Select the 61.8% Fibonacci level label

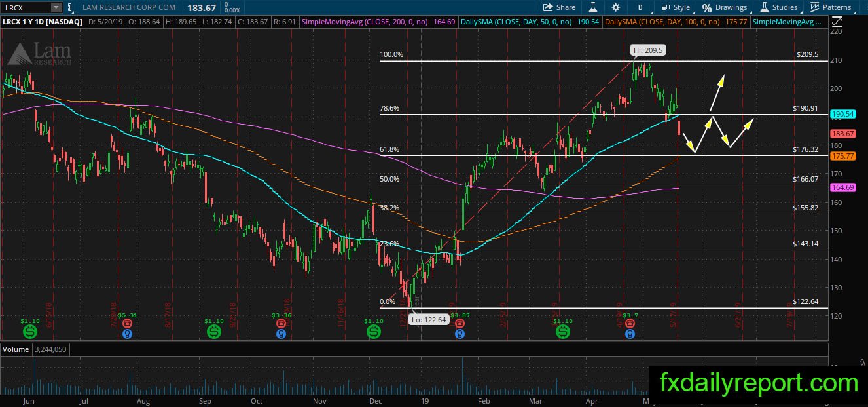[389, 150]
